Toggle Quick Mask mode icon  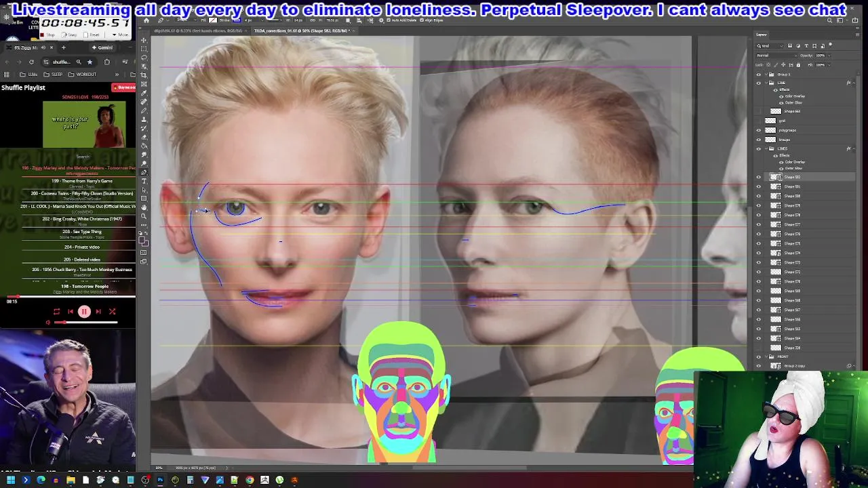coord(144,253)
